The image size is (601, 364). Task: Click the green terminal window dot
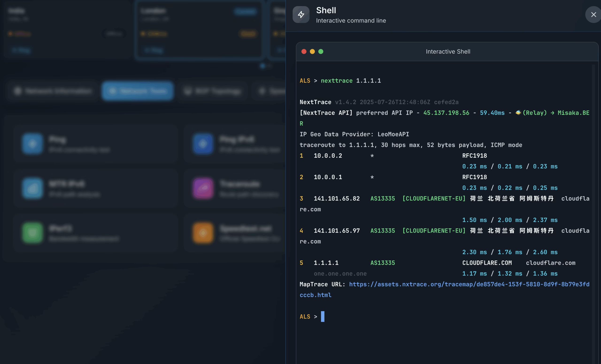pos(321,51)
